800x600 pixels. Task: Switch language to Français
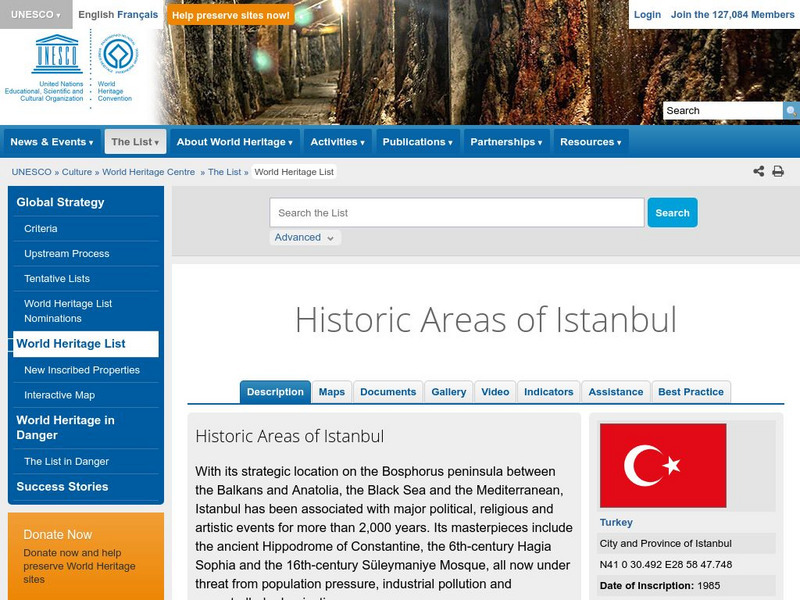pyautogui.click(x=138, y=15)
